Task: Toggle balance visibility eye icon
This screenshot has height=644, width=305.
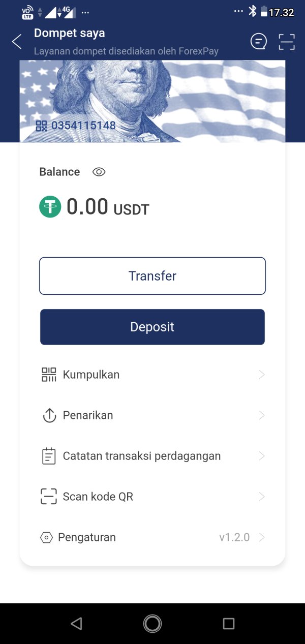Action: click(99, 172)
